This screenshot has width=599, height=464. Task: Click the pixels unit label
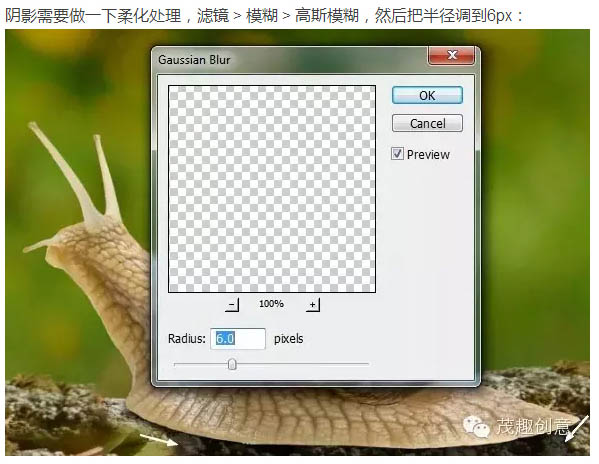(288, 339)
